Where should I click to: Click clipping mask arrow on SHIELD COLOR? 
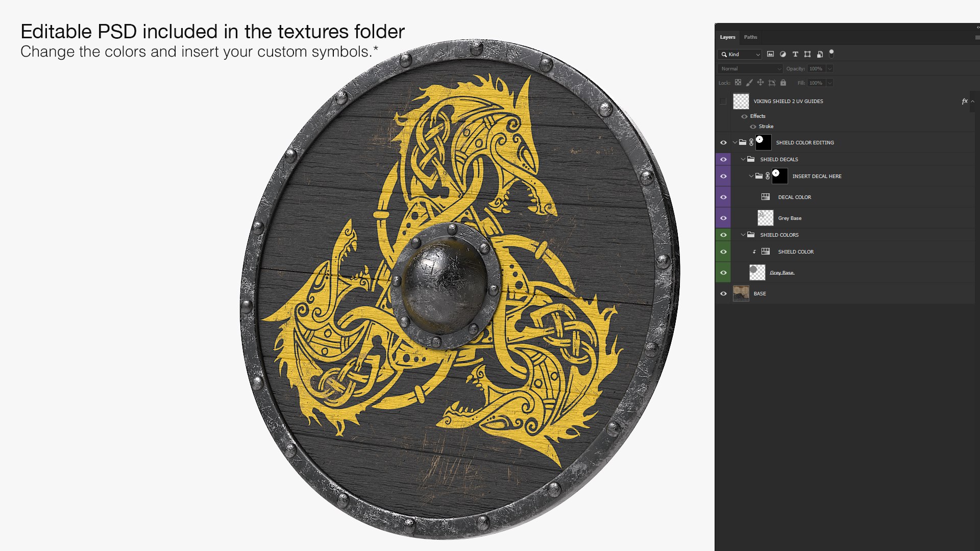coord(754,252)
